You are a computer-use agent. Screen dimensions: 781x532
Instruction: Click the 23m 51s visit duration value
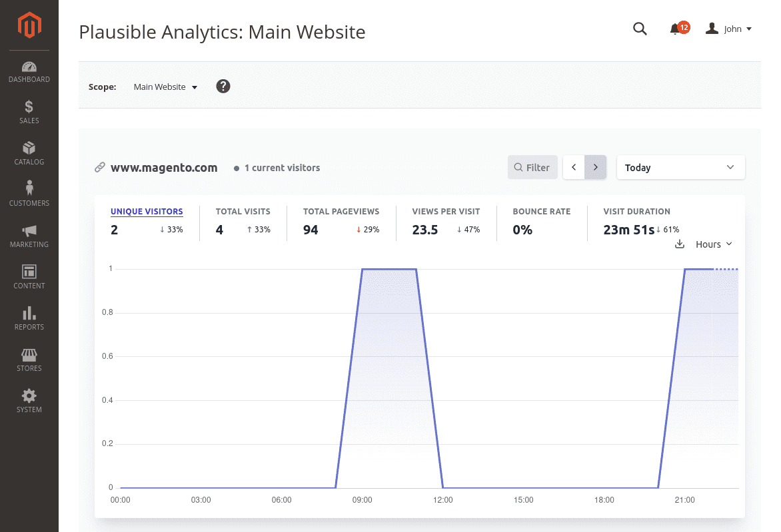(x=628, y=230)
